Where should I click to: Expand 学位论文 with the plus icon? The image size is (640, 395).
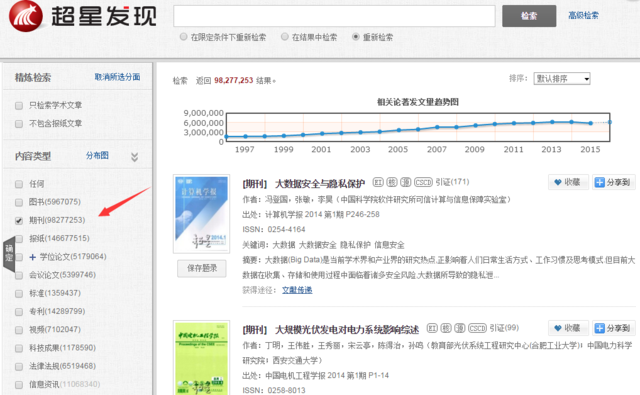pos(33,257)
